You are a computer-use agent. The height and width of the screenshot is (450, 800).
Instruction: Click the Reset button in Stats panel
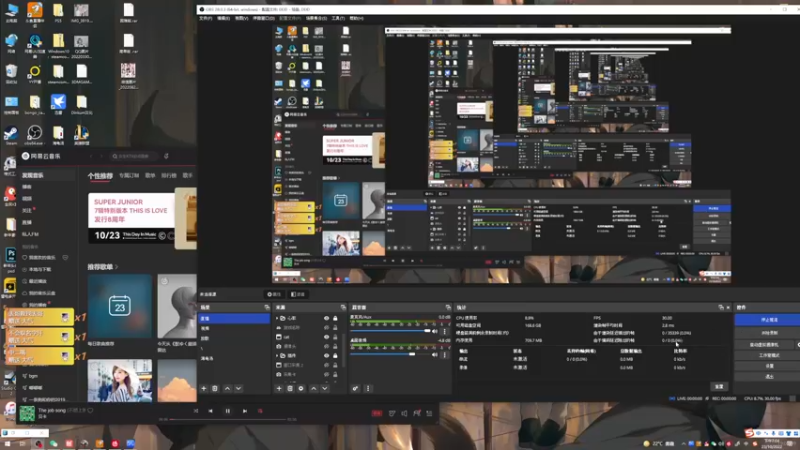pyautogui.click(x=719, y=387)
